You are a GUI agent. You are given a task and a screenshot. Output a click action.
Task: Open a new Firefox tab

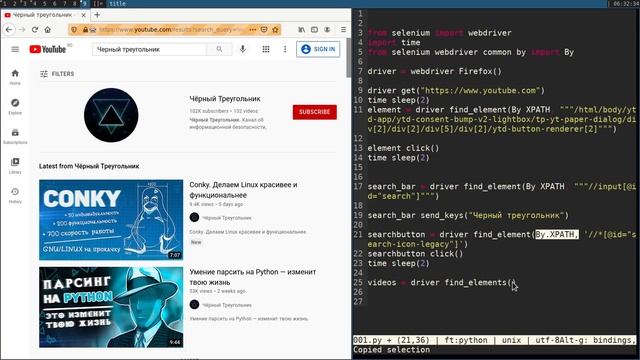coord(97,15)
